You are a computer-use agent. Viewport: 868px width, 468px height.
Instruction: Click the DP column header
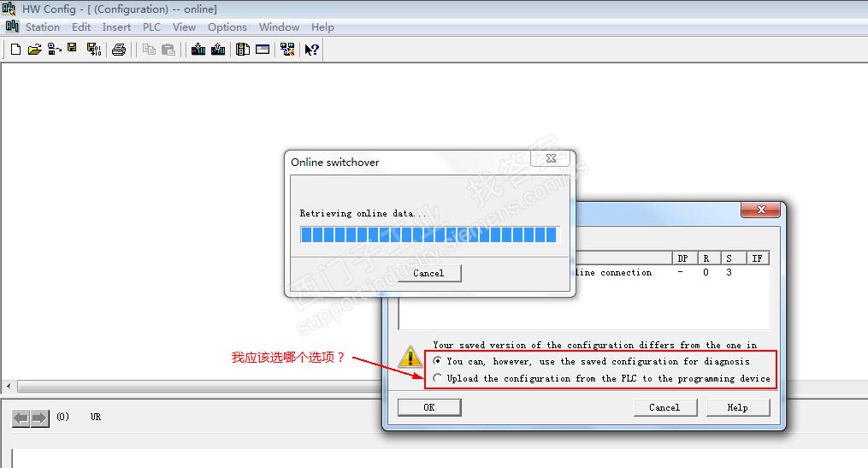pos(683,258)
